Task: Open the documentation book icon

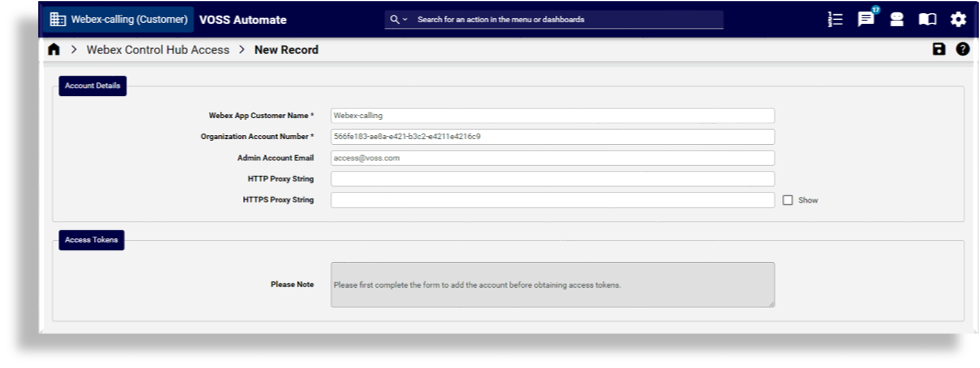Action: point(927,20)
